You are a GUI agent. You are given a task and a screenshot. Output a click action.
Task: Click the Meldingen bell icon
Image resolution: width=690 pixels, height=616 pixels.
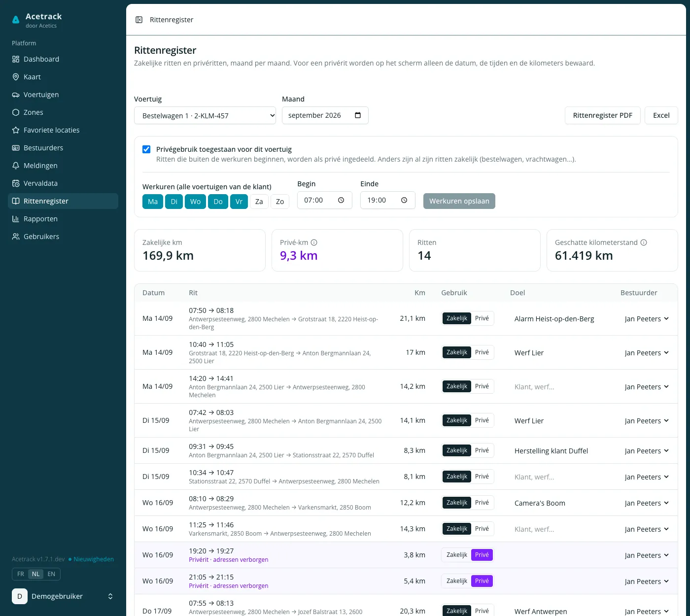coord(16,166)
